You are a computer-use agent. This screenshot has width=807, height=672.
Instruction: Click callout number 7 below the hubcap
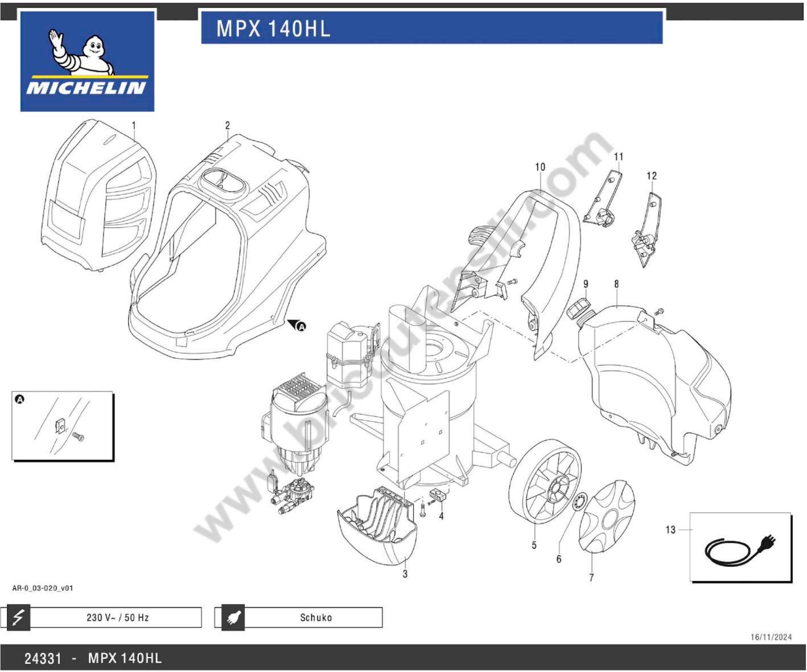(591, 578)
